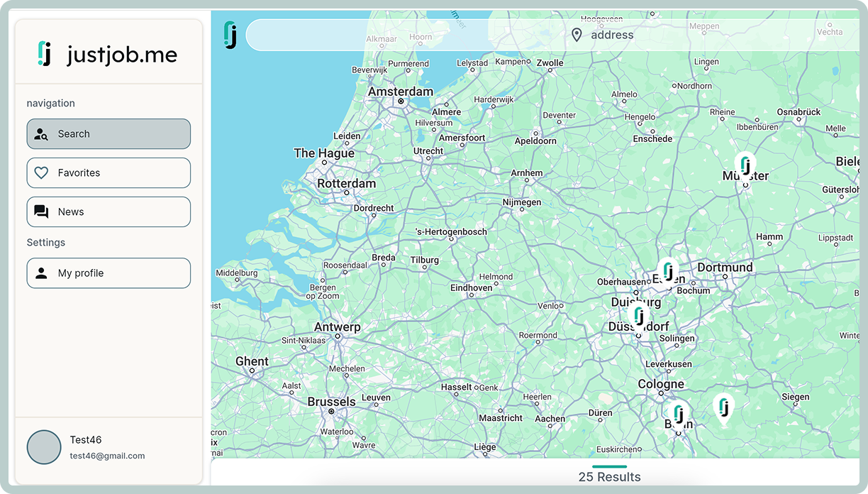Viewport: 868px width, 494px height.
Task: Open the Favorites navigation item
Action: pyautogui.click(x=108, y=172)
